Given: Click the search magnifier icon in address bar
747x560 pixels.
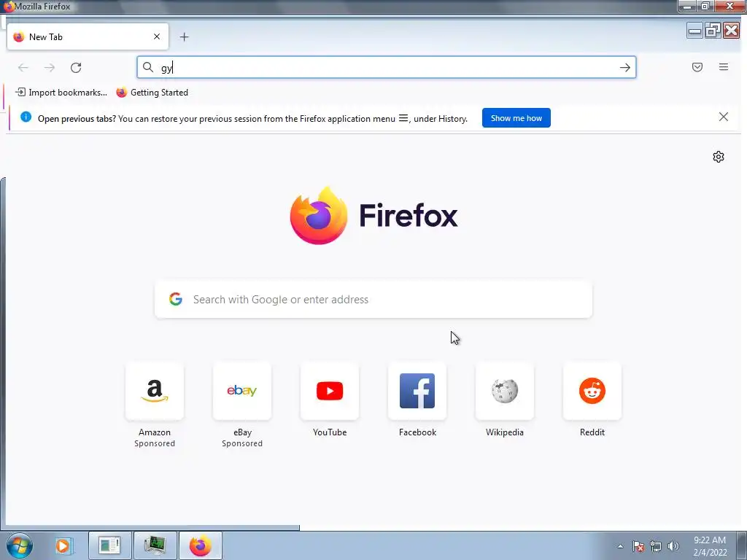Looking at the screenshot, I should 148,68.
